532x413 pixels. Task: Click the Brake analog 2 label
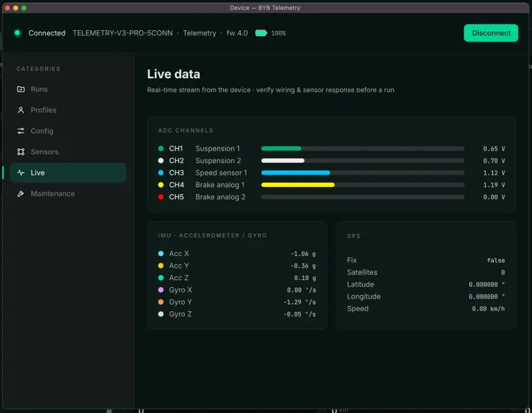pyautogui.click(x=220, y=197)
